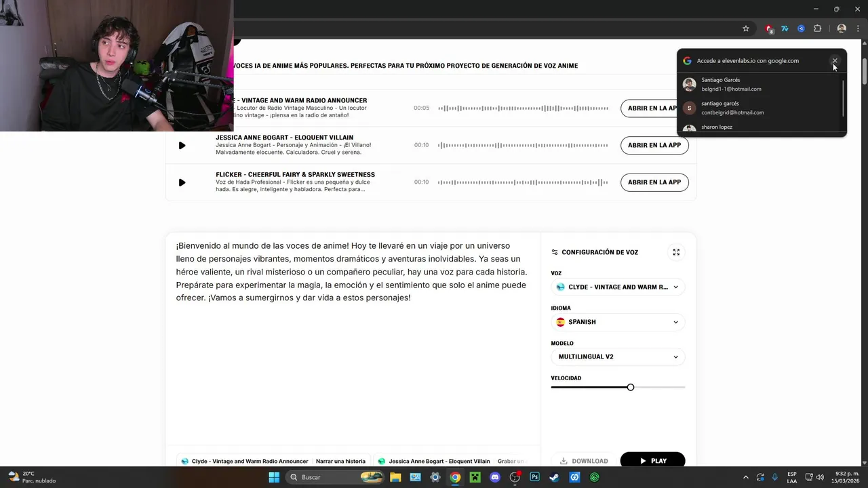Click the Configuración de Voz settings icon
The height and width of the screenshot is (488, 868).
coord(555,252)
